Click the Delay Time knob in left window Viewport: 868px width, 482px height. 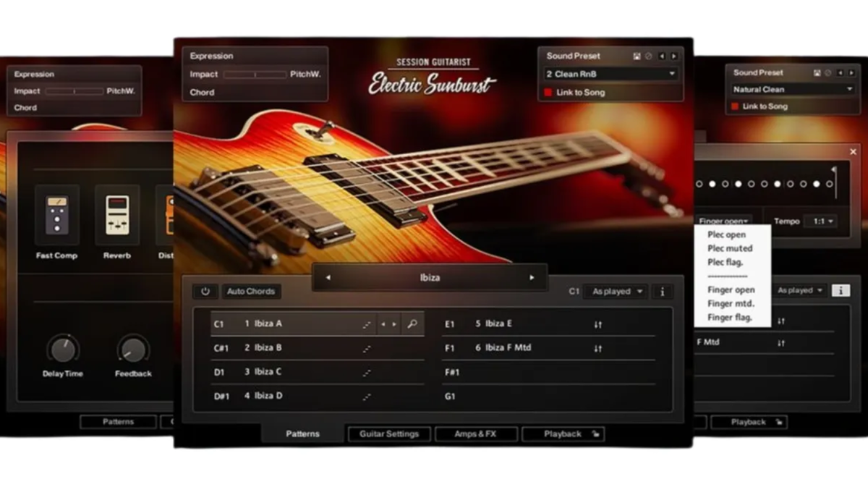point(63,349)
